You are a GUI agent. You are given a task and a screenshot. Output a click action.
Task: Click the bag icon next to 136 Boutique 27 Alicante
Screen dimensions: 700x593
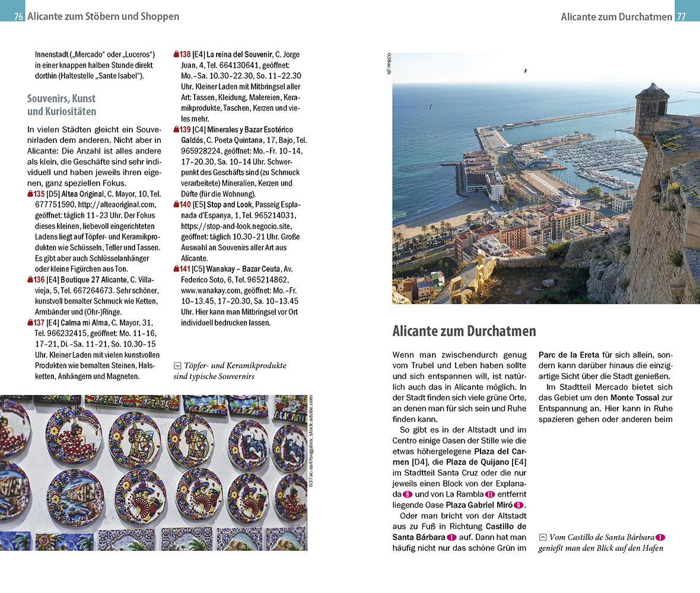pos(30,280)
